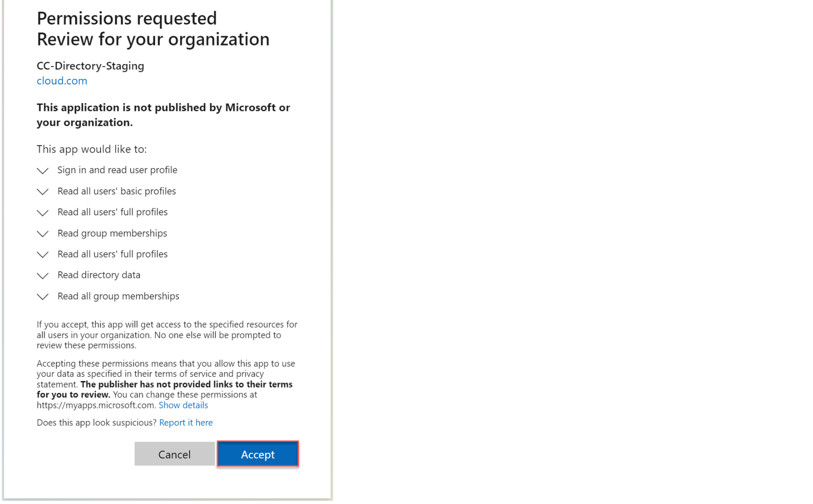813x504 pixels.
Task: Expand chevron next to "Read all users' basic profiles"
Action: [43, 192]
